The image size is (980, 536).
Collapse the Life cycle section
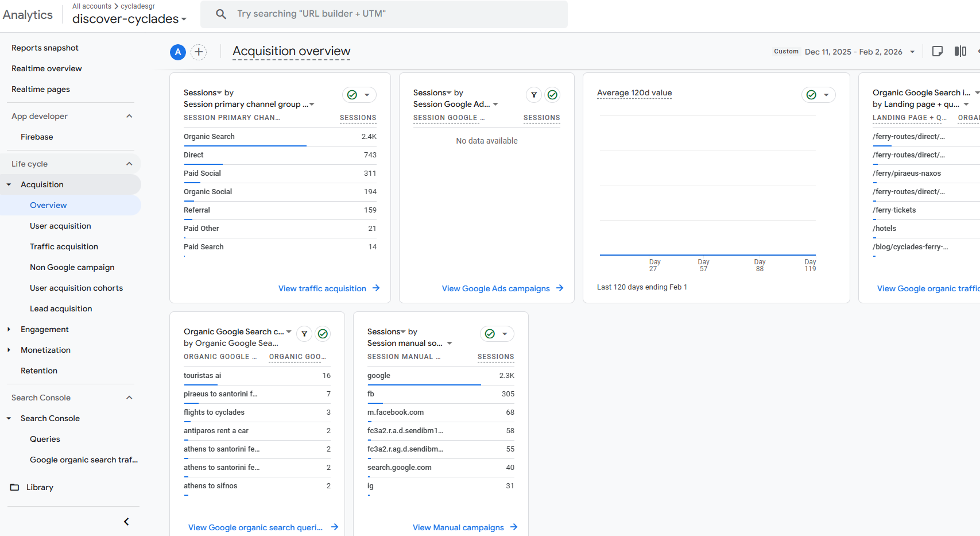[x=129, y=163]
